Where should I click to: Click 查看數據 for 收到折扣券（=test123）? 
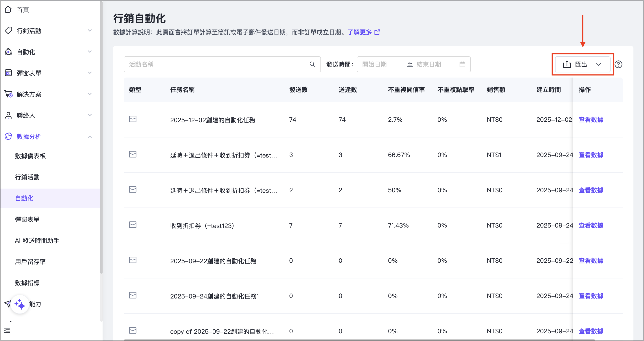591,225
